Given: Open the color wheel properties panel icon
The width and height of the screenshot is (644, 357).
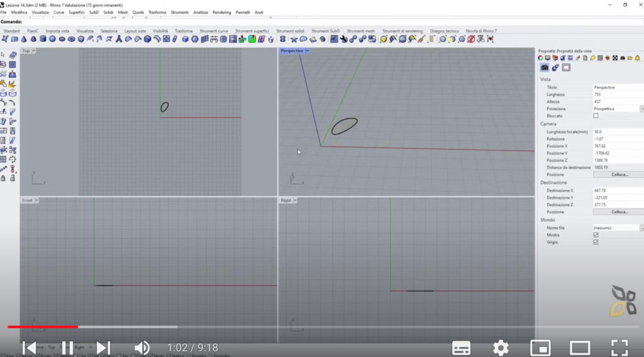Looking at the screenshot, I should pyautogui.click(x=540, y=58).
